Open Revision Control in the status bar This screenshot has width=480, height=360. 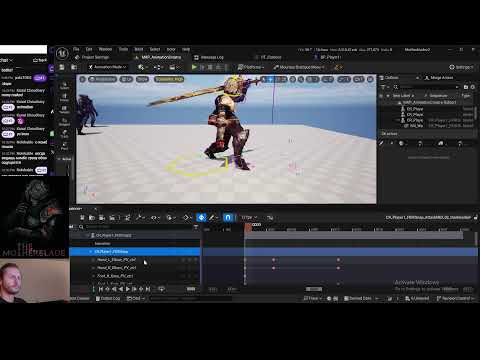(456, 298)
